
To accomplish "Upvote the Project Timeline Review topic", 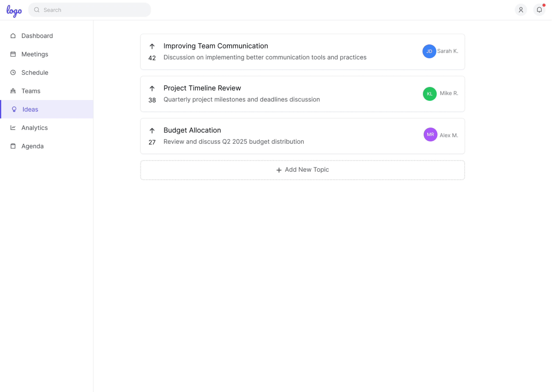I will 152,89.
